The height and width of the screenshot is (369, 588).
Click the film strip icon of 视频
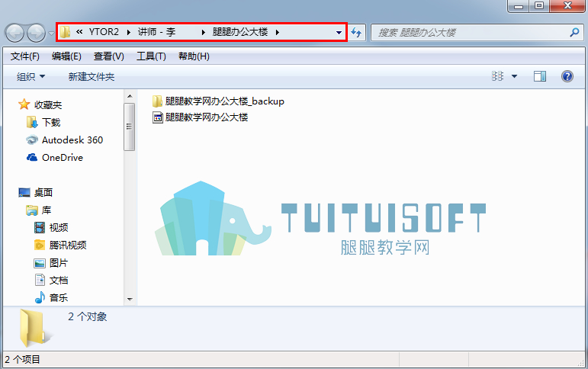[x=40, y=228]
